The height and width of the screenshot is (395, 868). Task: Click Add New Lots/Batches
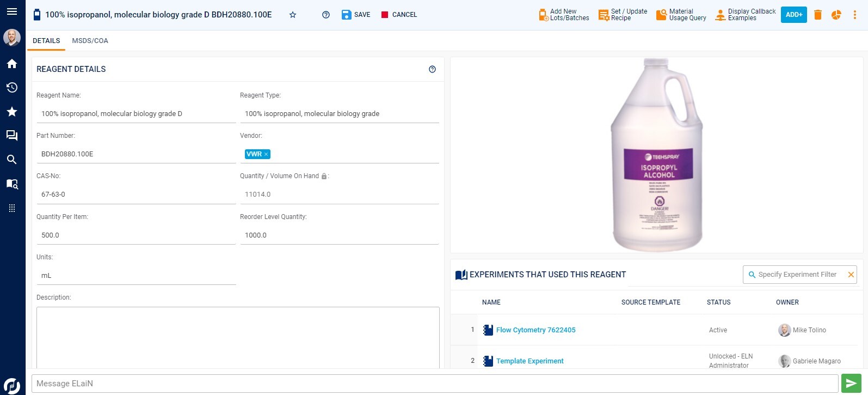pyautogui.click(x=564, y=15)
